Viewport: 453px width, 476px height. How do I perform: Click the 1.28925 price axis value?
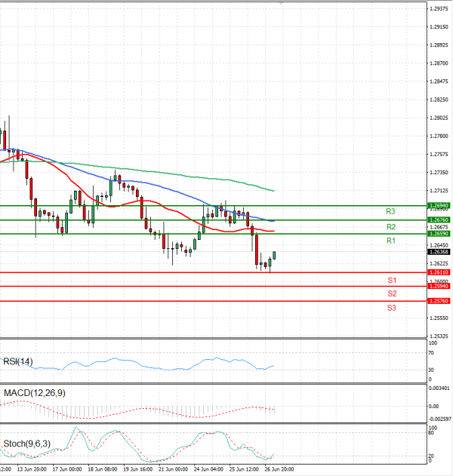point(439,45)
